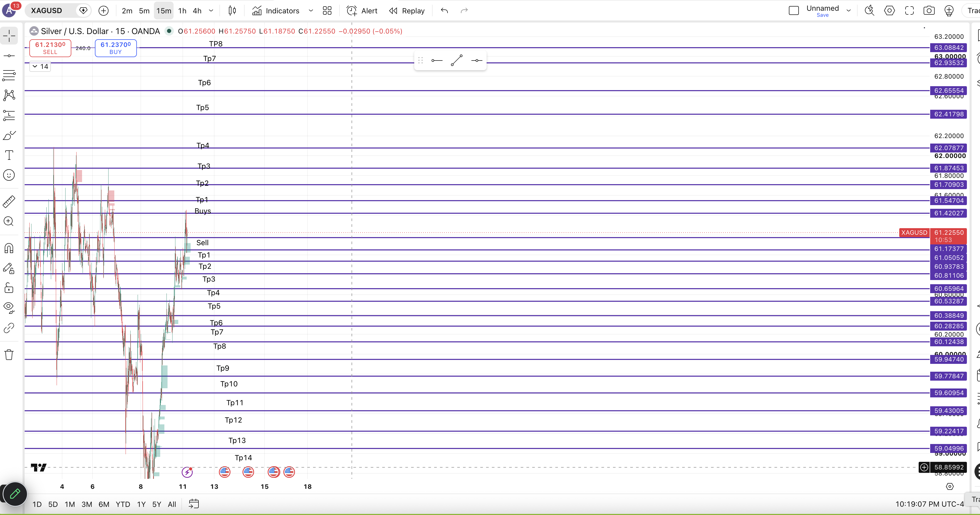Switch to the 1h timeframe

[182, 11]
